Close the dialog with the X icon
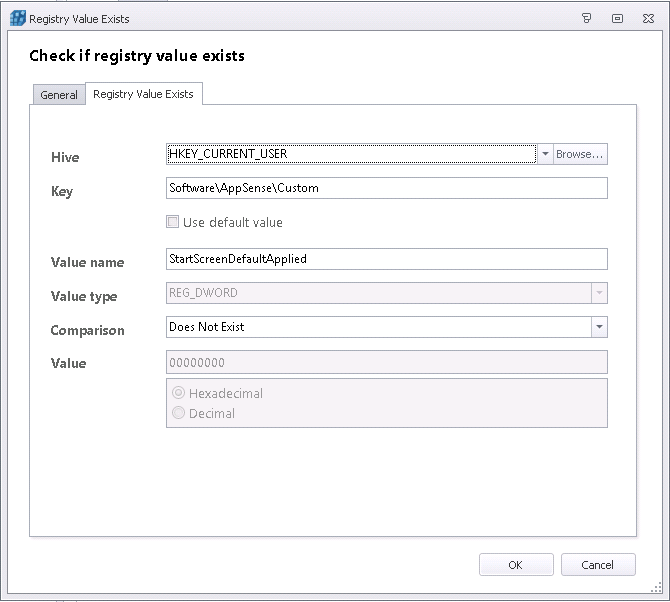The width and height of the screenshot is (670, 602). [x=649, y=18]
